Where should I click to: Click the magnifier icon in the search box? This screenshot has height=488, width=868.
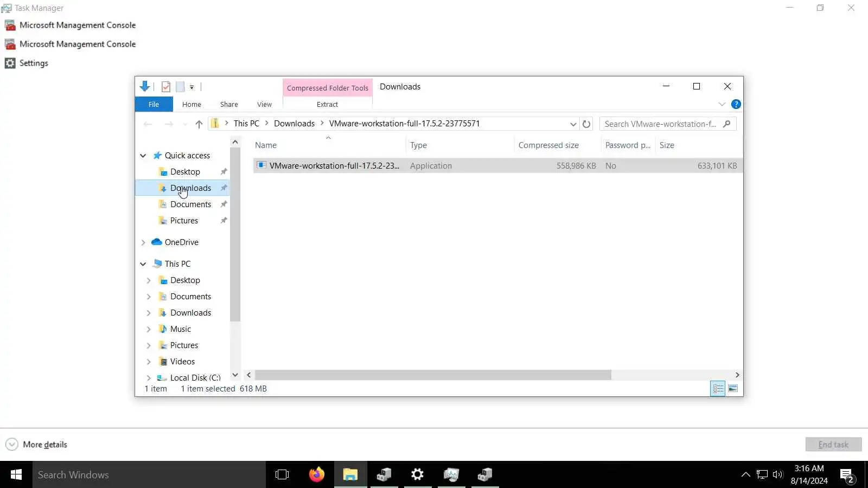click(727, 124)
